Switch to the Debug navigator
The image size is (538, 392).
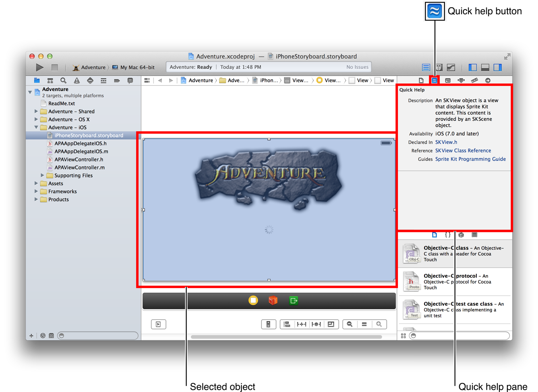[103, 80]
